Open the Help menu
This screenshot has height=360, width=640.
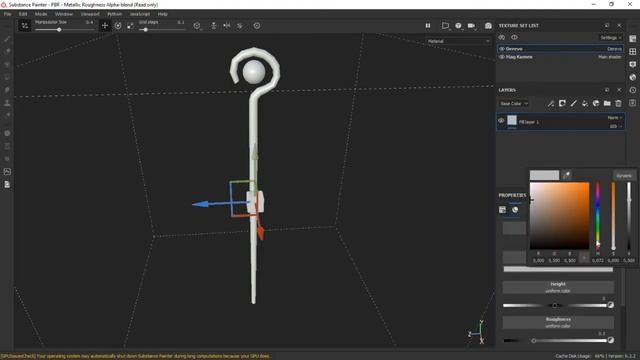point(162,14)
